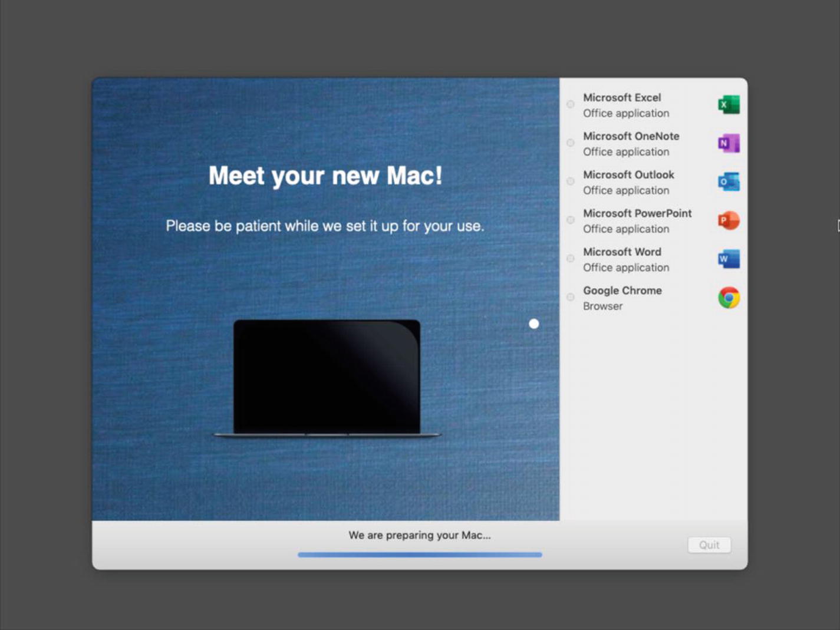Click the preparation progress bar
This screenshot has height=630, width=840.
tap(420, 555)
